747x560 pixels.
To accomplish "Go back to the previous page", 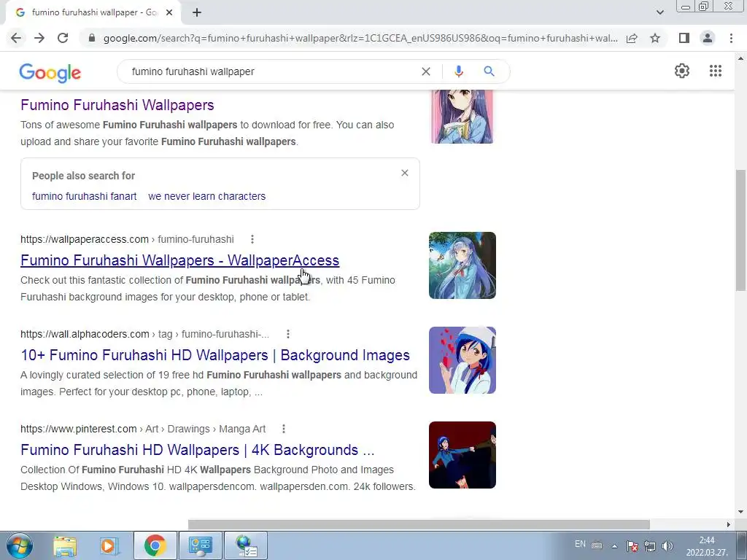I will point(16,38).
